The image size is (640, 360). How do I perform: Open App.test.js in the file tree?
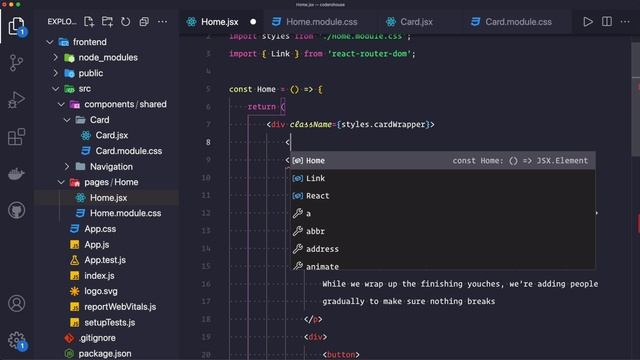click(105, 260)
